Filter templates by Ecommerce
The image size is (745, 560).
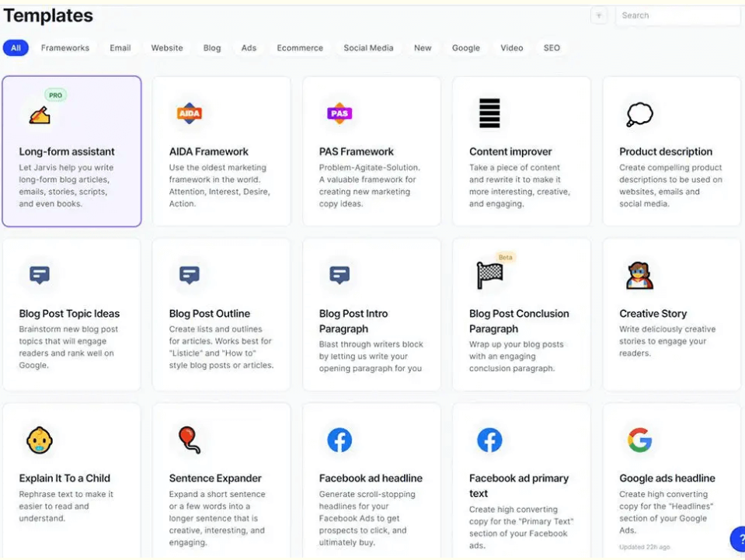pyautogui.click(x=300, y=48)
